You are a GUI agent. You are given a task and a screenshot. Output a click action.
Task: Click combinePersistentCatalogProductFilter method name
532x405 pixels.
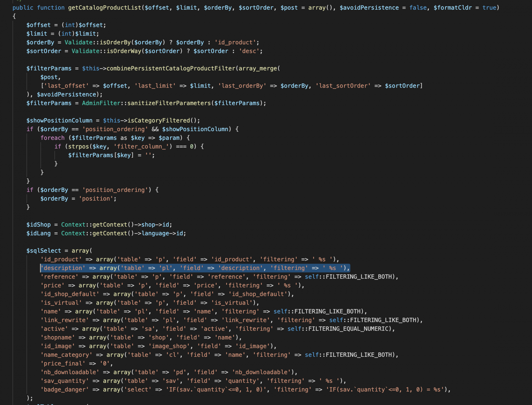point(171,68)
